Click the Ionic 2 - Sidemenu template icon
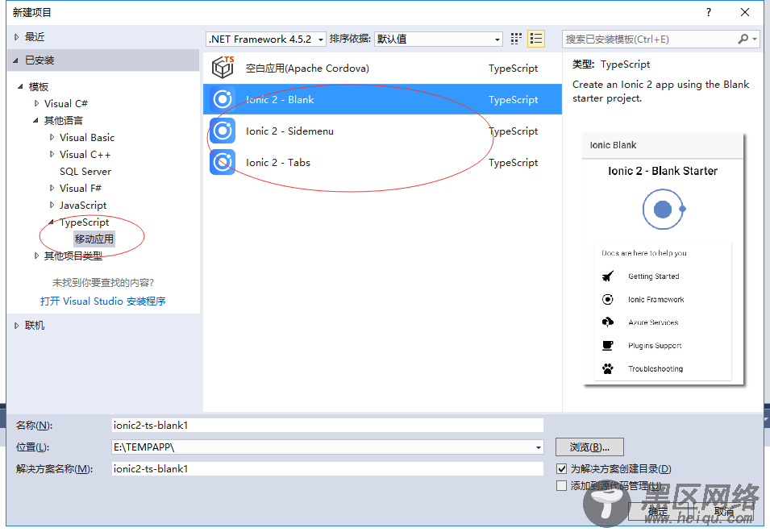The height and width of the screenshot is (532, 770). 223,131
